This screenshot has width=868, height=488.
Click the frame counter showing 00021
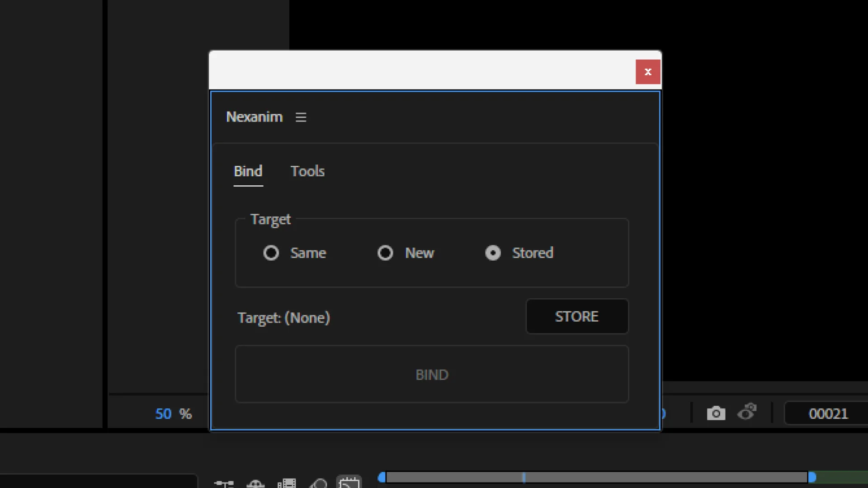pyautogui.click(x=828, y=413)
